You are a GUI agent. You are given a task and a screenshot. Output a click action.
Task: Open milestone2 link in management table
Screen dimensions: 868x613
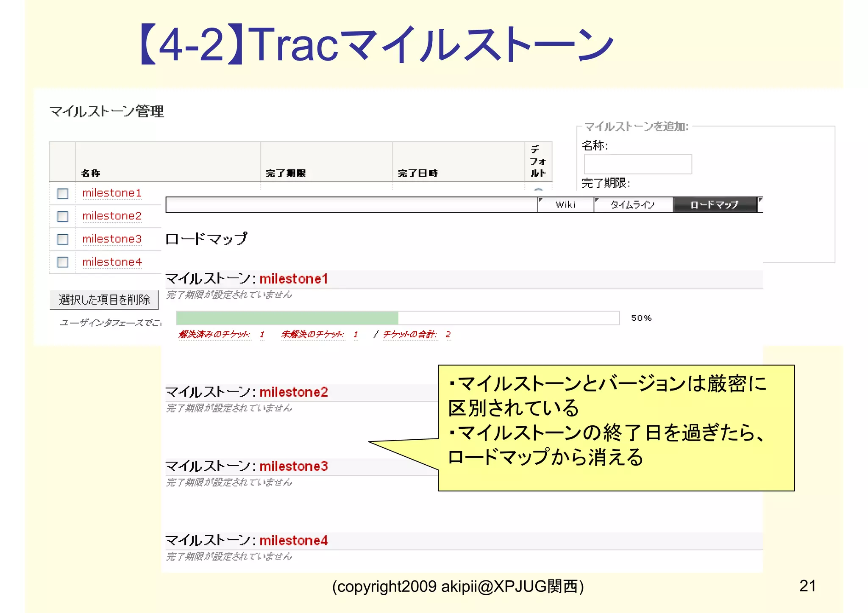[x=112, y=216]
